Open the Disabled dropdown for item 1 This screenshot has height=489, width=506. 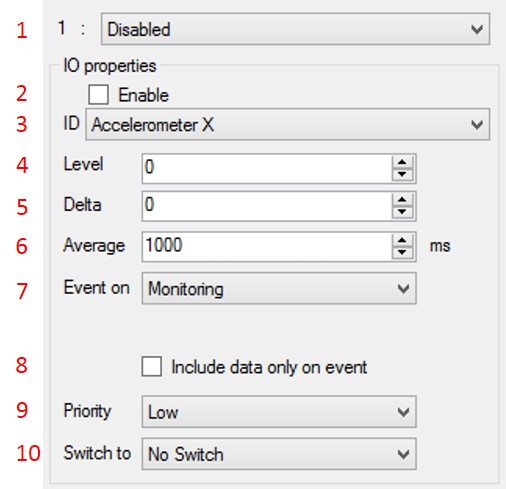pos(295,29)
